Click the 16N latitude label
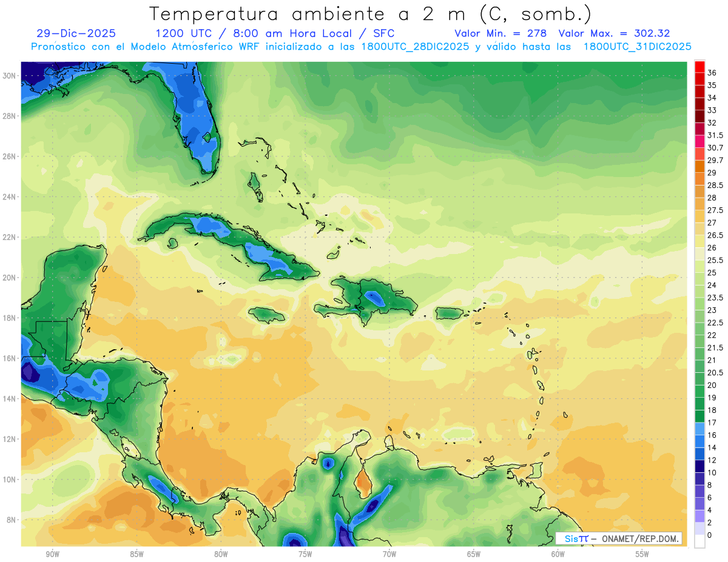 10,358
